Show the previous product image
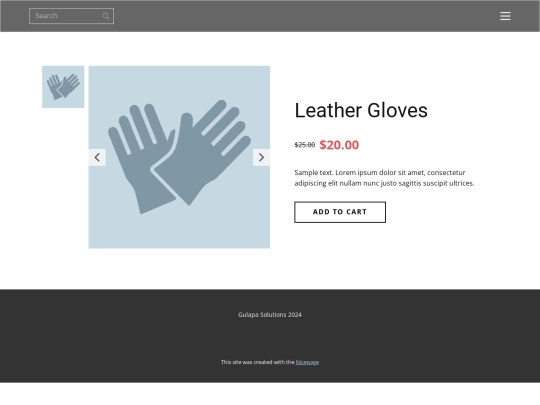 (97, 157)
